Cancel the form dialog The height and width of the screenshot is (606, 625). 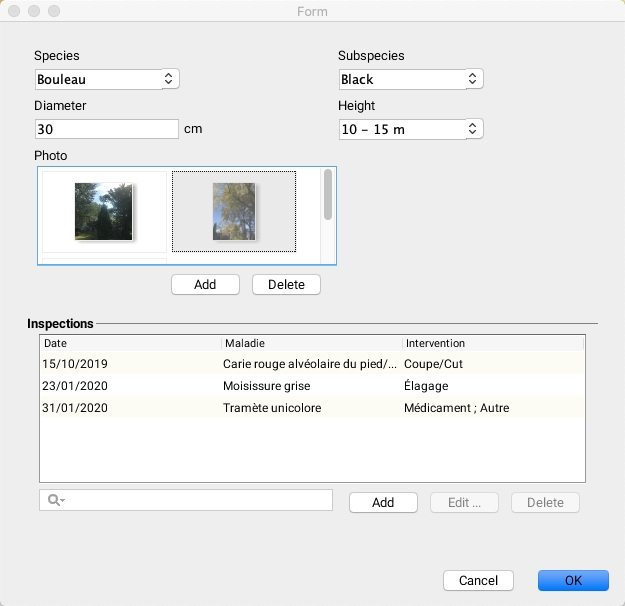pyautogui.click(x=478, y=580)
